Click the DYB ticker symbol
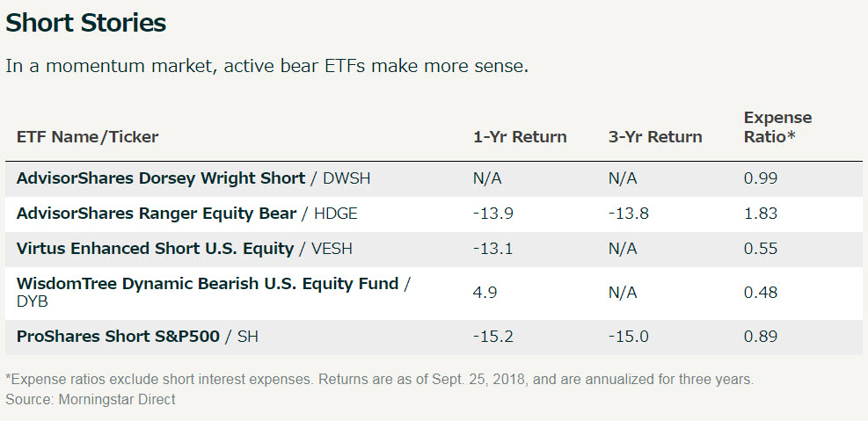This screenshot has height=421, width=868. click(x=33, y=301)
